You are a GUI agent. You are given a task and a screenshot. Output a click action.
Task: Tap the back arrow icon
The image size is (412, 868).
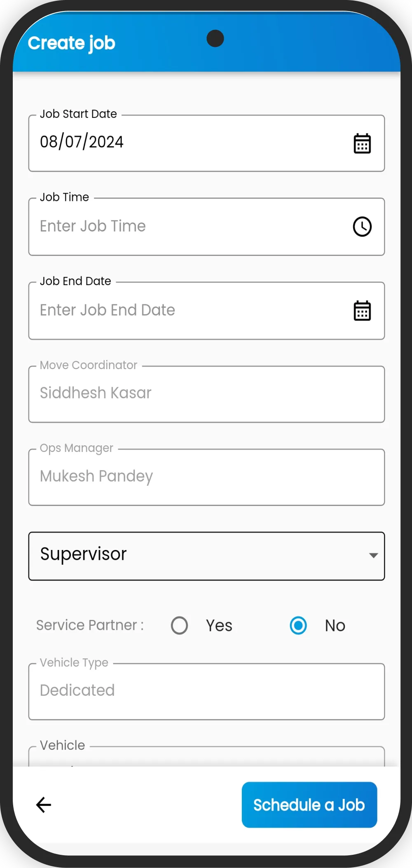pos(44,805)
